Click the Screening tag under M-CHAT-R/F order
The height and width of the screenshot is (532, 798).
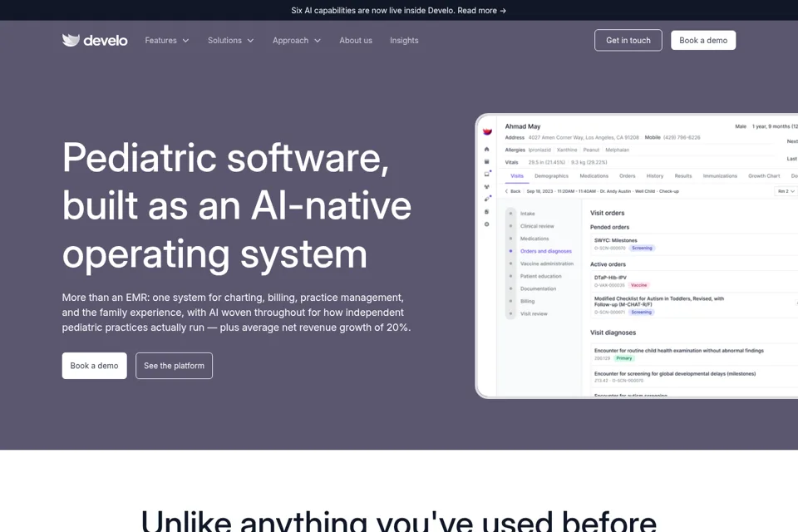pos(641,312)
